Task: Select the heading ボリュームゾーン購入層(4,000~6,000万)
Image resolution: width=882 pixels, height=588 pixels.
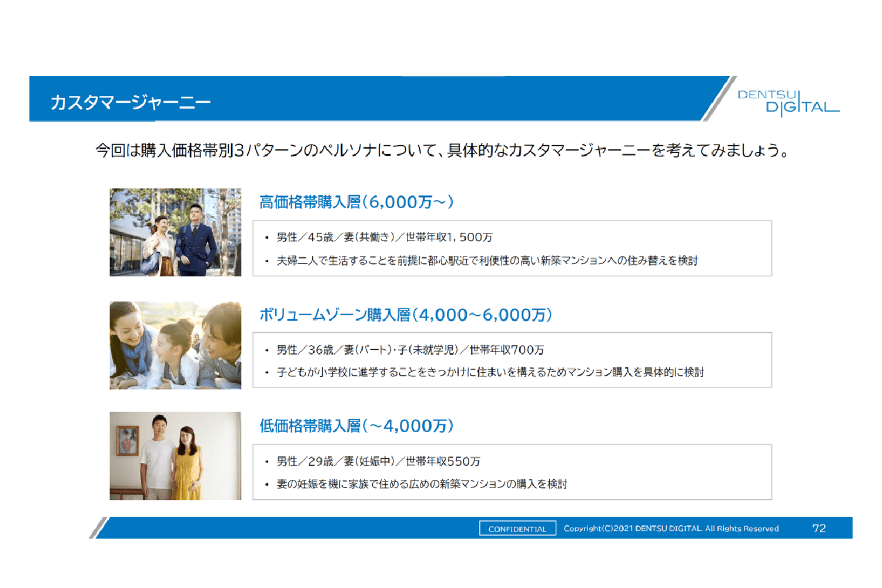Action: [406, 315]
